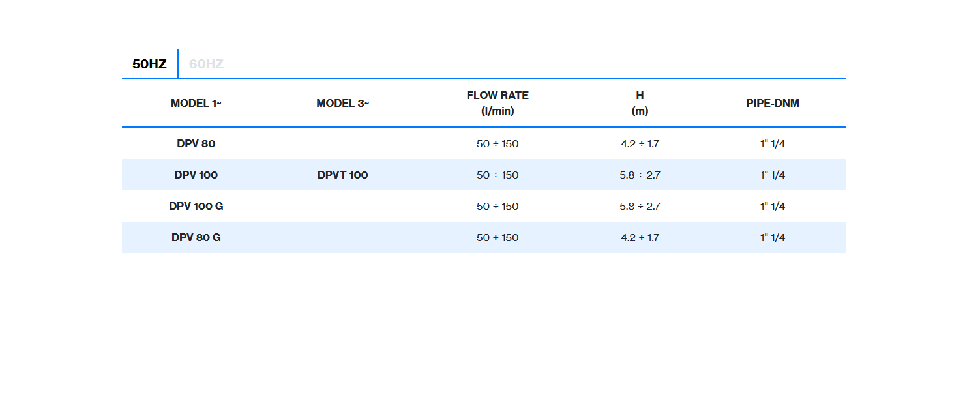Click the flow rate in DPV 80 G row
Viewport: 980px width, 402px height.
tap(497, 237)
